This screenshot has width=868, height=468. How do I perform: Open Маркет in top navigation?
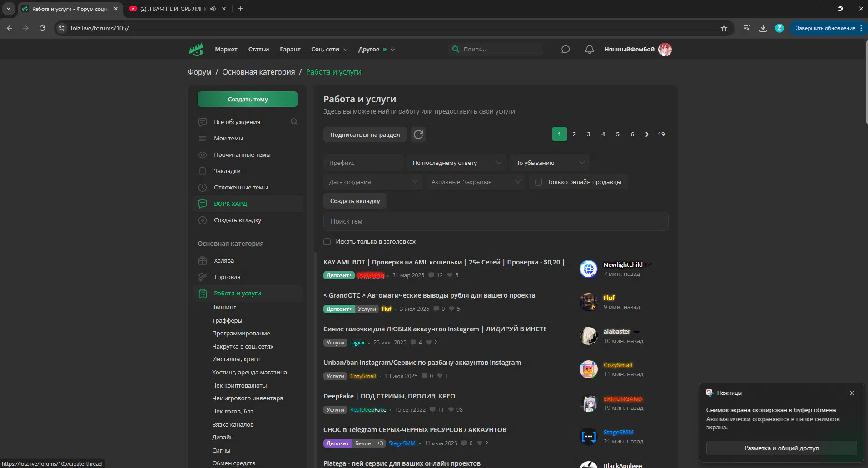pos(226,49)
